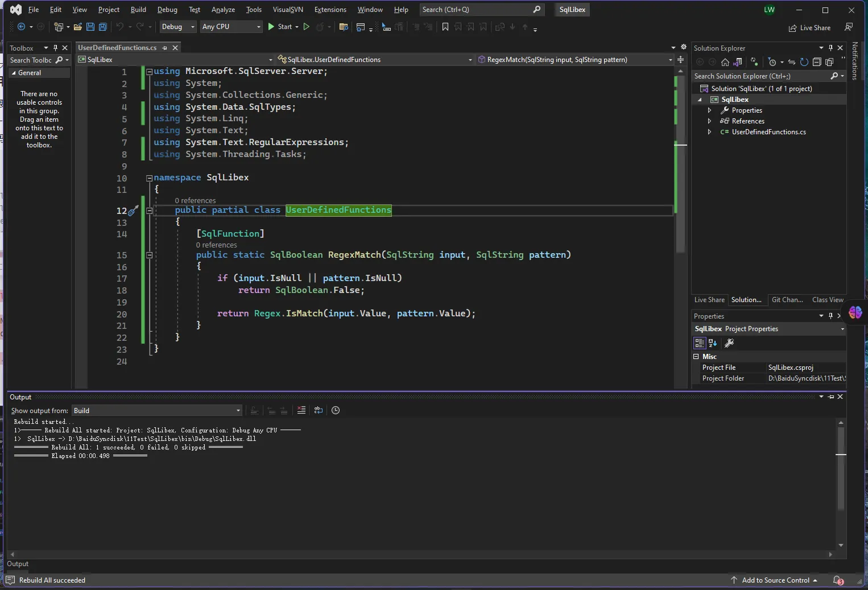This screenshot has height=590, width=868.
Task: Toggle auto-hide pin on Solution Explorer
Action: click(x=830, y=48)
